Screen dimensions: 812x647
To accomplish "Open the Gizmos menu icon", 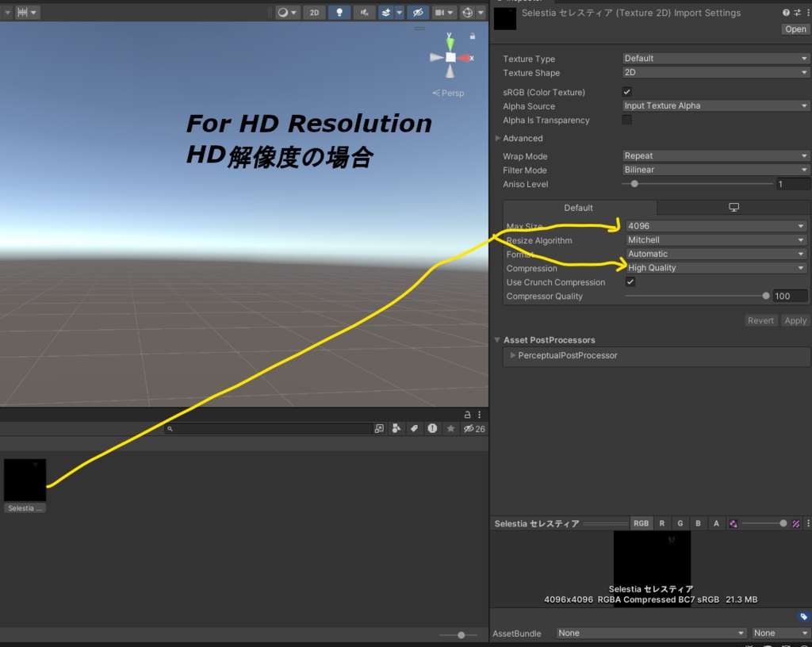I will pyautogui.click(x=467, y=13).
